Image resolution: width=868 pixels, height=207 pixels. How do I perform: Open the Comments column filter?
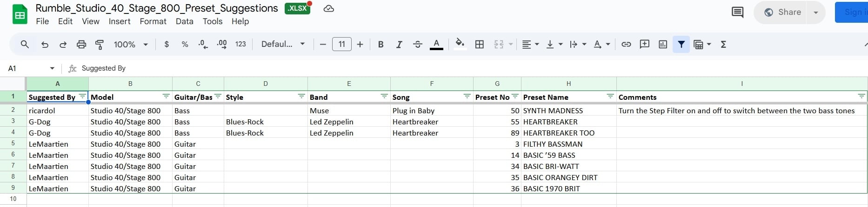pos(861,96)
